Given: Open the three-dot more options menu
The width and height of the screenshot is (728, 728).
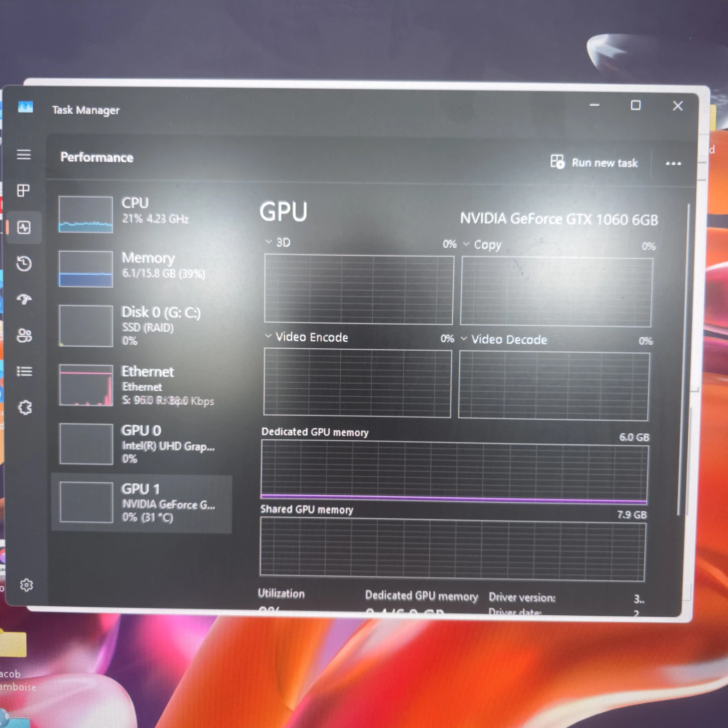Looking at the screenshot, I should (673, 163).
